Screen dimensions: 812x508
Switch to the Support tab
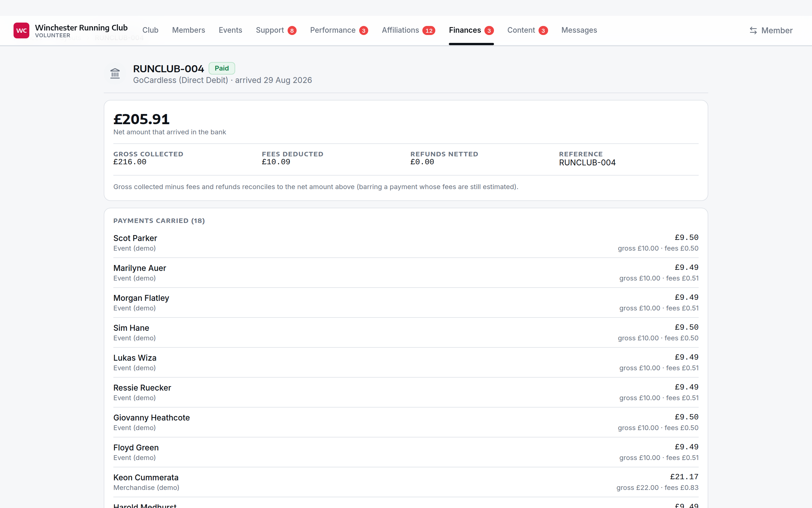tap(276, 30)
